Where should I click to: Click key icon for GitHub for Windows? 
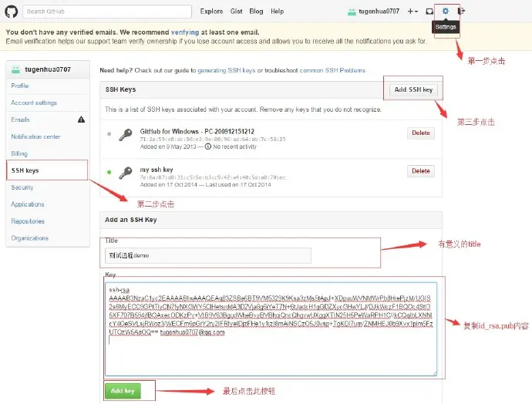pyautogui.click(x=125, y=135)
